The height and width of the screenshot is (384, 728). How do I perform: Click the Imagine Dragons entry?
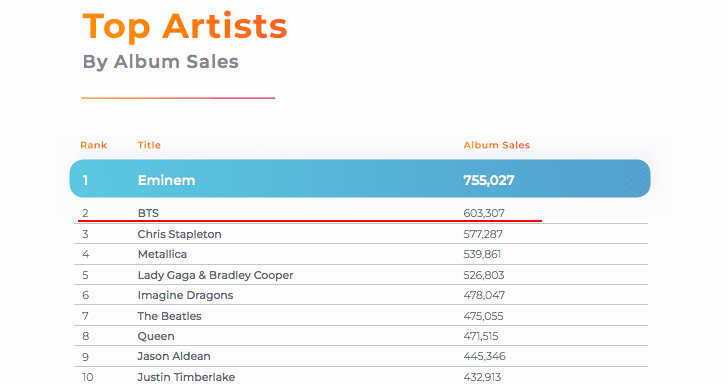185,295
